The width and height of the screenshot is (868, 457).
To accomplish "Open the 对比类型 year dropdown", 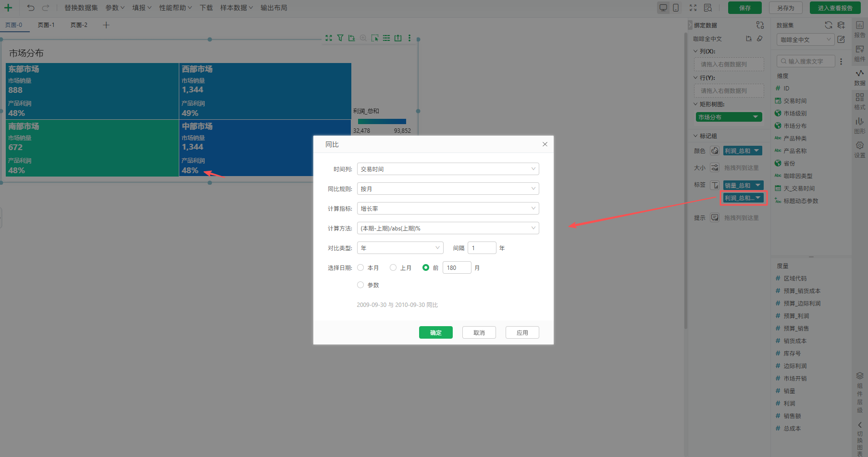I will (400, 248).
